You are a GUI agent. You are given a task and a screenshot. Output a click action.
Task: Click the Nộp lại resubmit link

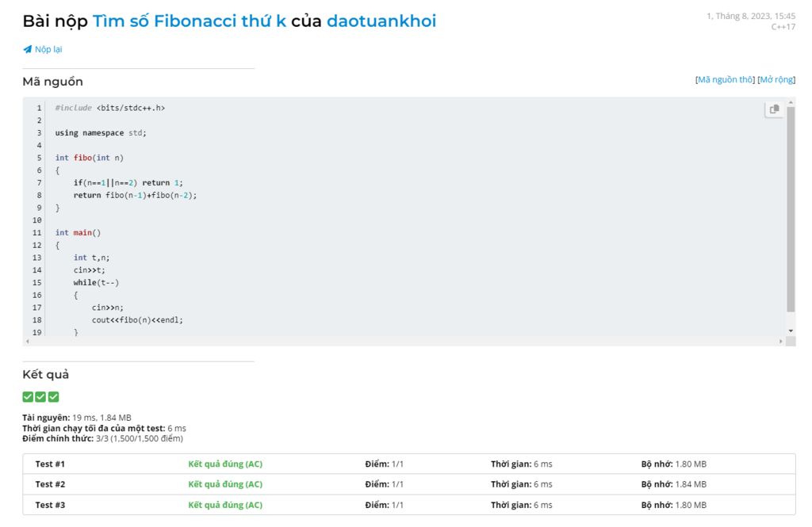tap(48, 49)
